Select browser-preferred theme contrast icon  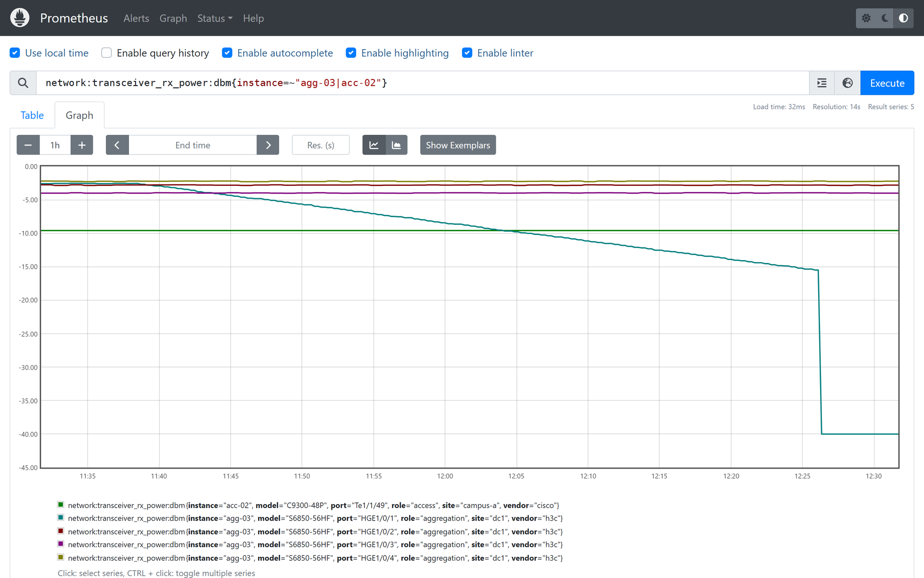tap(903, 18)
